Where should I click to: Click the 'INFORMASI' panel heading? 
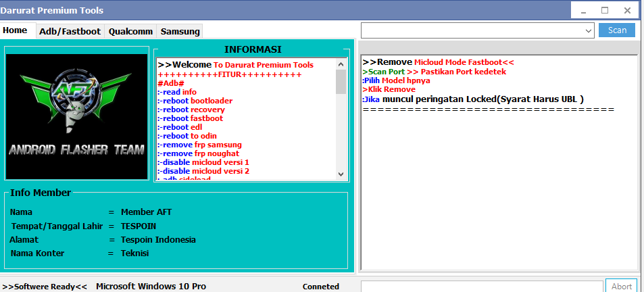[x=253, y=49]
